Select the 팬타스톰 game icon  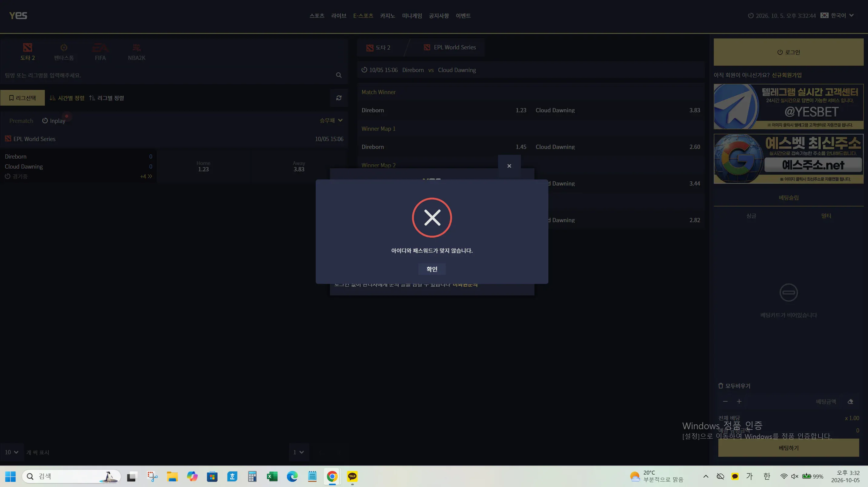64,52
